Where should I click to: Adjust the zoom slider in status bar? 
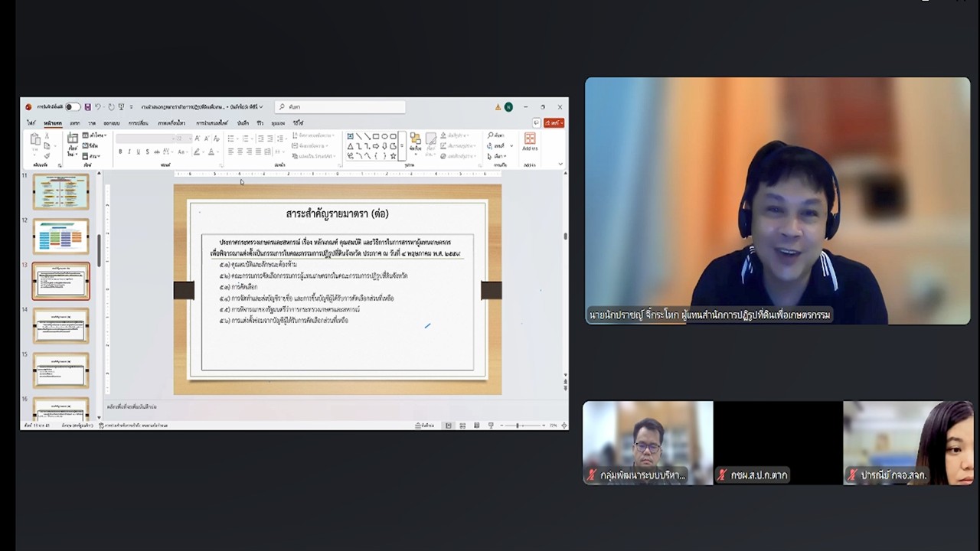coord(518,425)
